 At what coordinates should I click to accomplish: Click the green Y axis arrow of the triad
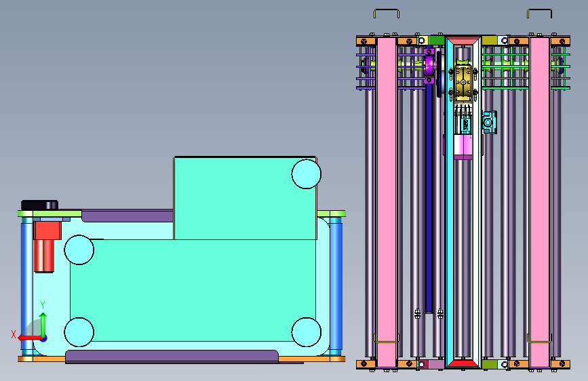click(43, 324)
